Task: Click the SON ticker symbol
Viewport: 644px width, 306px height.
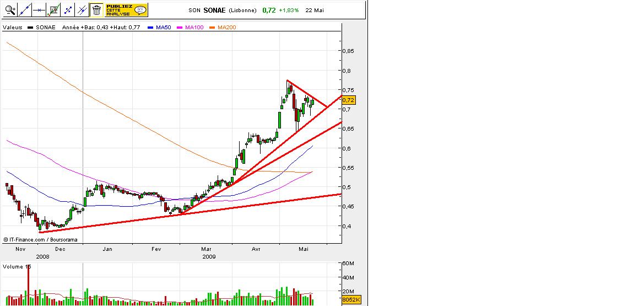Action: click(x=194, y=10)
